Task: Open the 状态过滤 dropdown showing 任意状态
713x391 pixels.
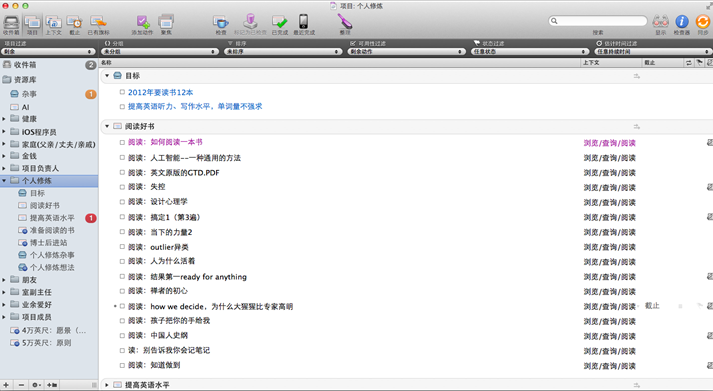Action: [530, 52]
